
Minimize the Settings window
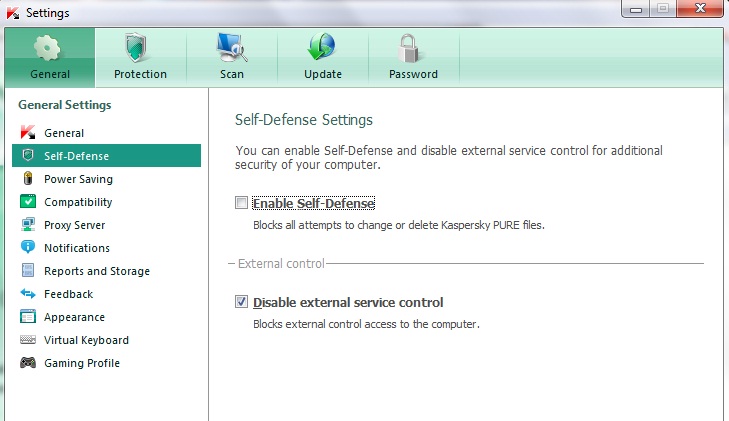636,9
